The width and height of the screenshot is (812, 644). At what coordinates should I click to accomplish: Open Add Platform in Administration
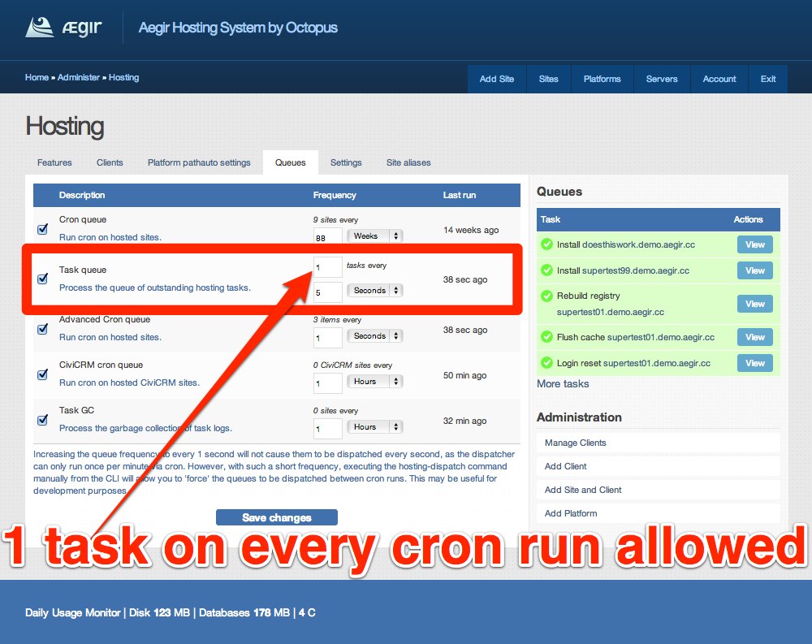659,513
